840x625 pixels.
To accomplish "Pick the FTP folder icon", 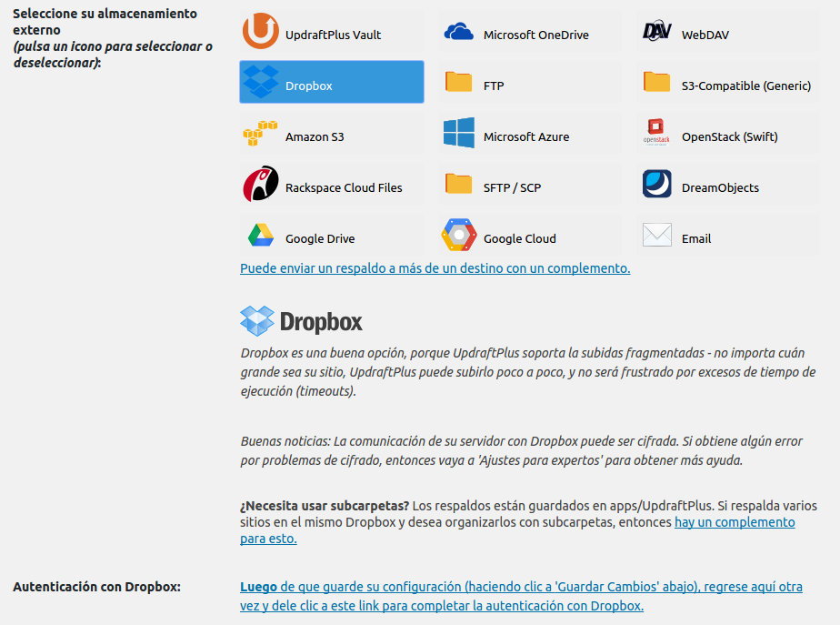I will pos(458,82).
